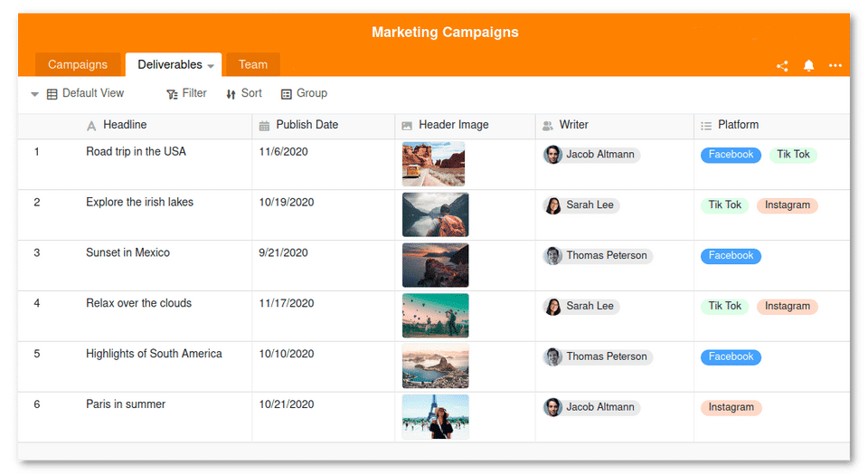Expand the Deliverables tab dropdown arrow
Viewport: 868px width, 475px height.
211,66
